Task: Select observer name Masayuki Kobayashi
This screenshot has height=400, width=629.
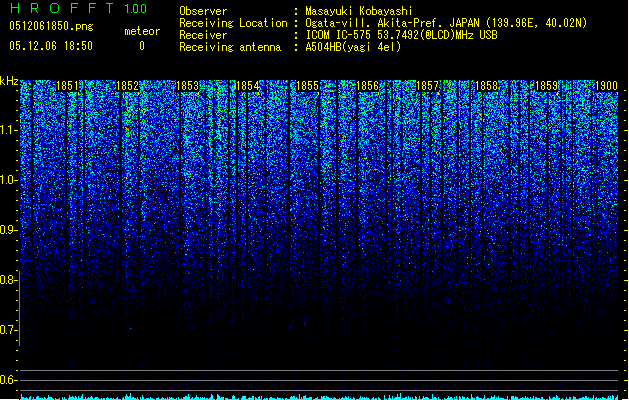Action: point(359,11)
